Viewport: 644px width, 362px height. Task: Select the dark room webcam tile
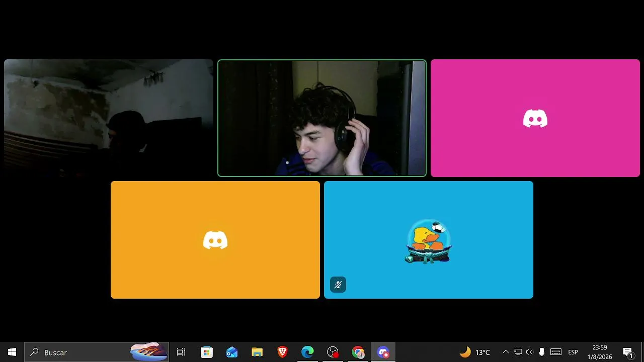[x=109, y=118]
